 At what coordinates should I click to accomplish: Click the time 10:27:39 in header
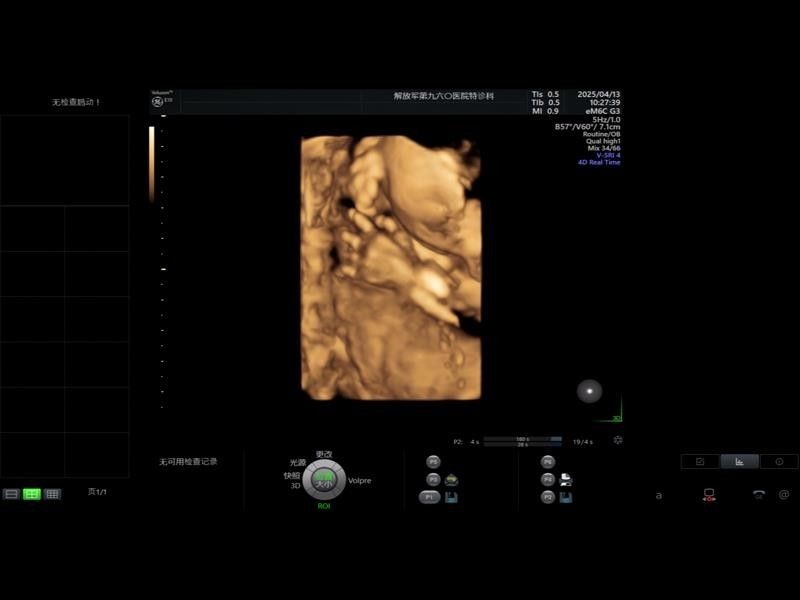tap(605, 103)
